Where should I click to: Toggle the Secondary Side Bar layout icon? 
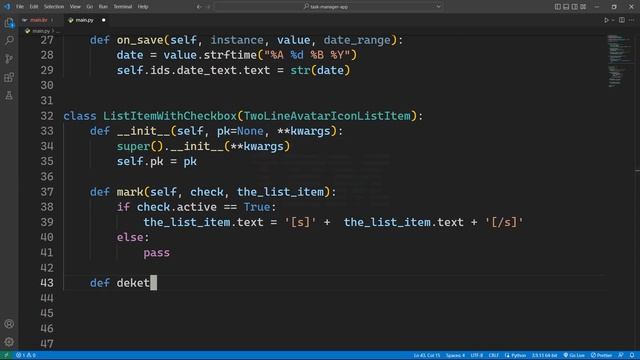click(x=575, y=7)
